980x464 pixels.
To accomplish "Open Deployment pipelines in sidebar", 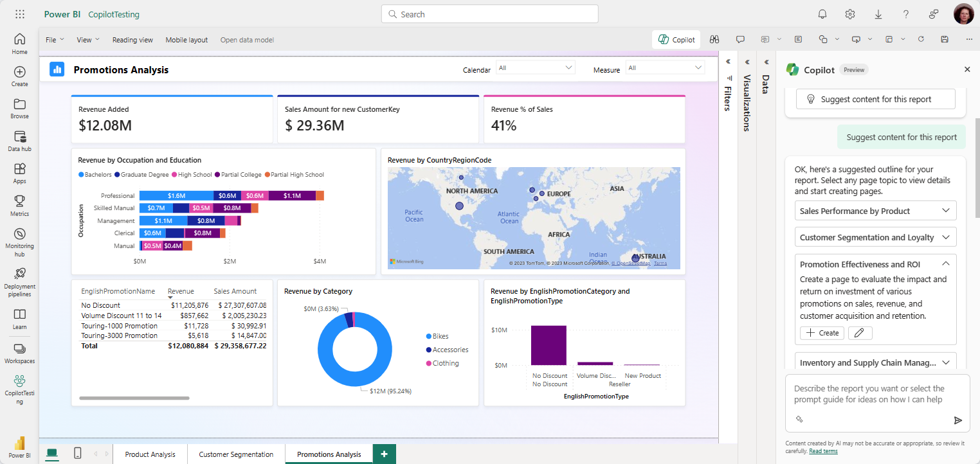I will tap(19, 281).
